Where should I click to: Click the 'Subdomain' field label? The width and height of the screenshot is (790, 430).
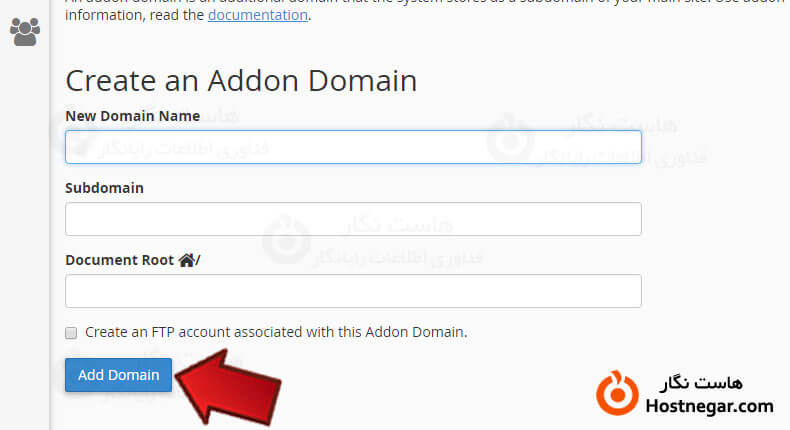click(x=104, y=188)
